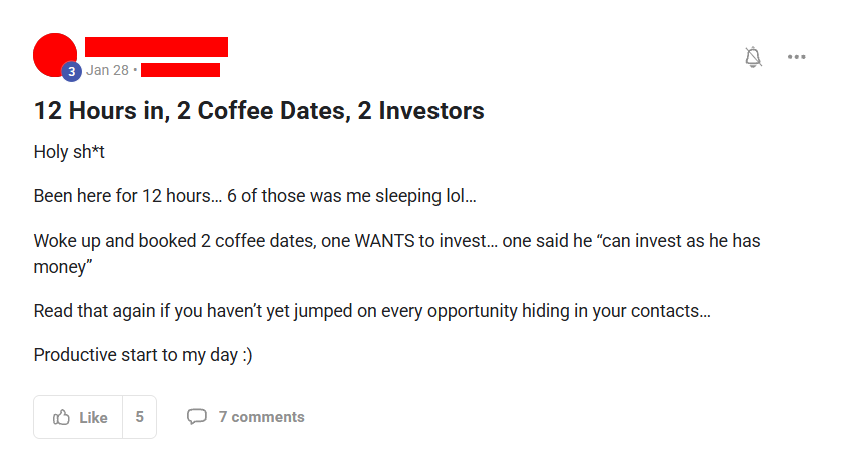The height and width of the screenshot is (472, 856).
Task: Click the "Woke up and booked" sentence
Action: (397, 254)
